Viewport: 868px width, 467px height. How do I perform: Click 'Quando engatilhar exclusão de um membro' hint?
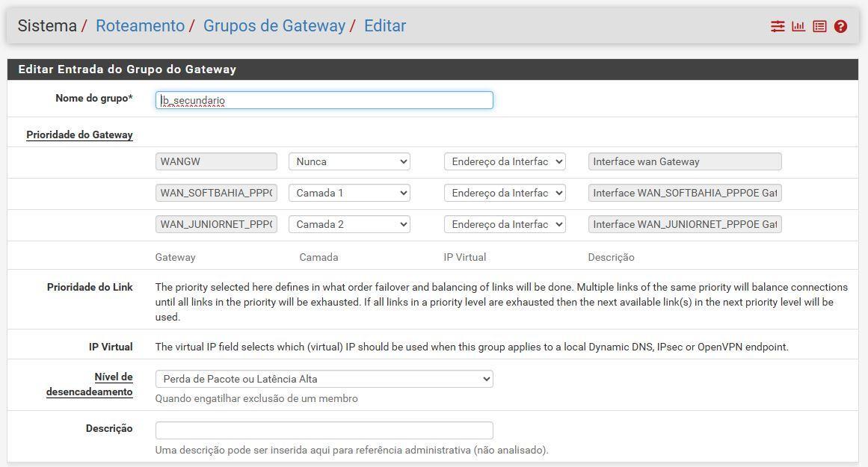coord(256,398)
